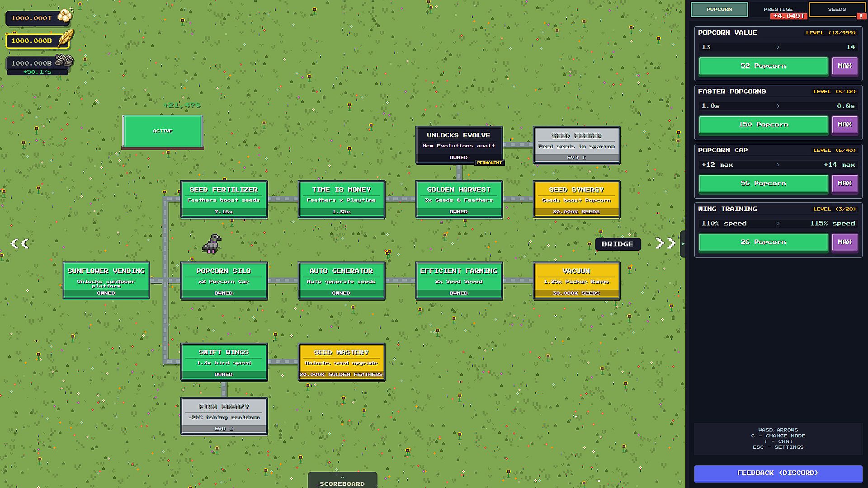Collapse the side panel arrow handle

click(x=683, y=244)
